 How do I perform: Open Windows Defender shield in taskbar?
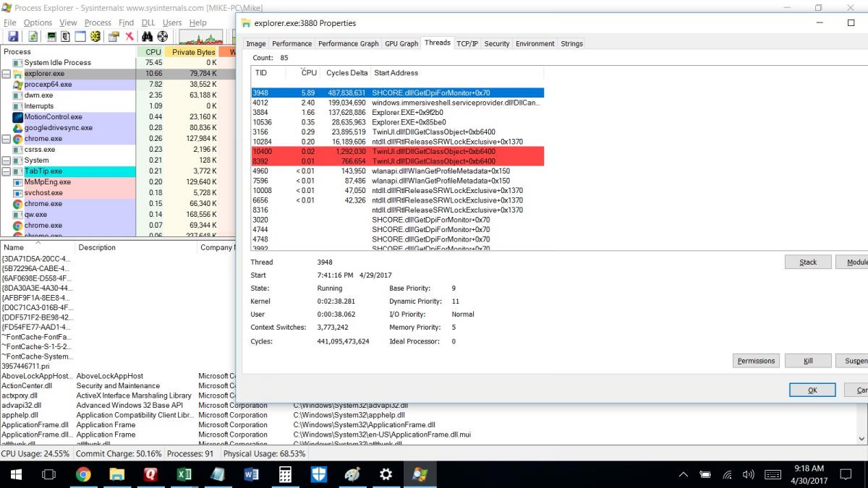(x=319, y=474)
